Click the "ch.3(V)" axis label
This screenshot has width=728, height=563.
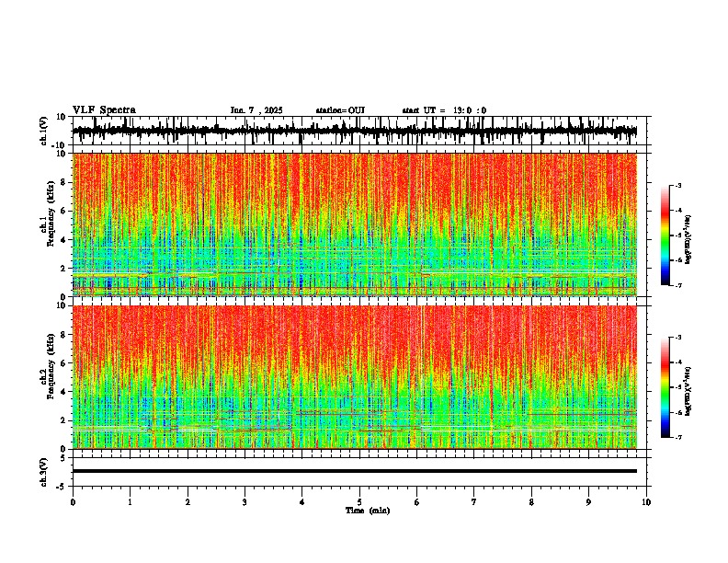point(44,472)
